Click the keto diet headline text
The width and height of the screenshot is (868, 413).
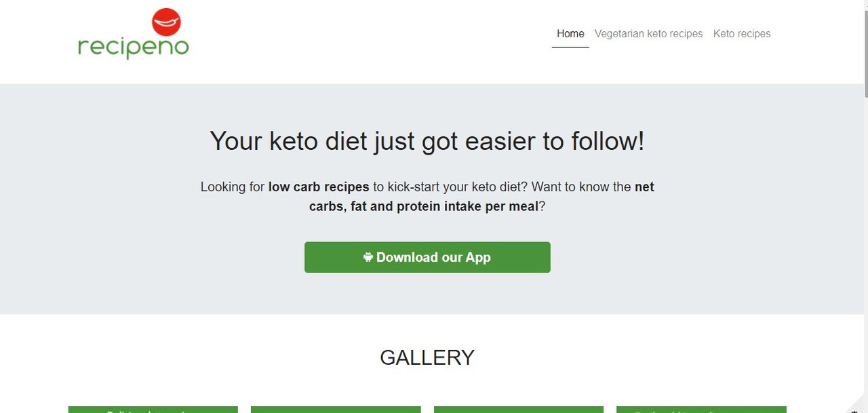(427, 141)
